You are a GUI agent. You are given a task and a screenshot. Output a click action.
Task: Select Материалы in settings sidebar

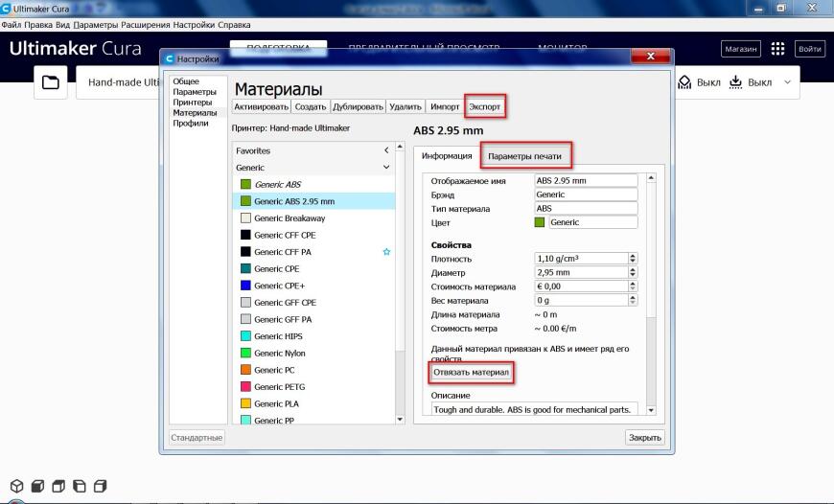coord(196,113)
